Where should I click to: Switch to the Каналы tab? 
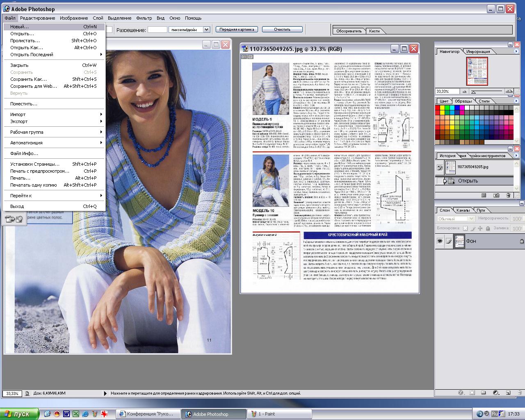click(x=463, y=210)
